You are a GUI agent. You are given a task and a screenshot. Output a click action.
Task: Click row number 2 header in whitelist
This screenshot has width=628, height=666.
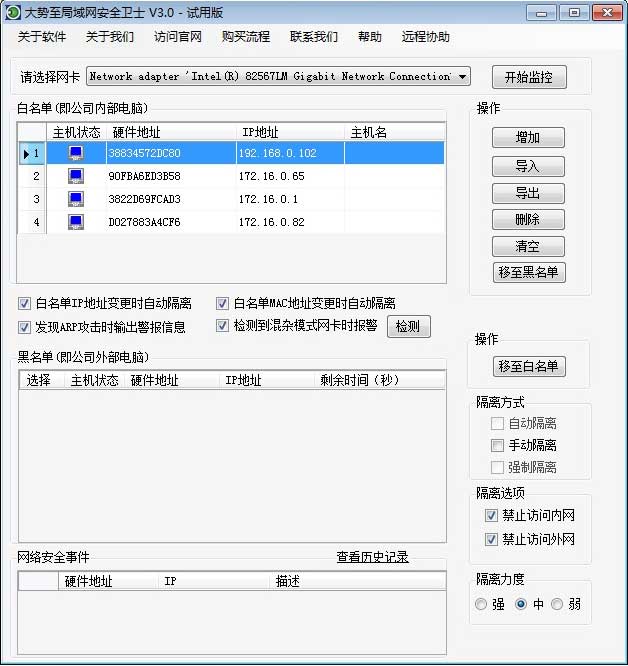32,176
